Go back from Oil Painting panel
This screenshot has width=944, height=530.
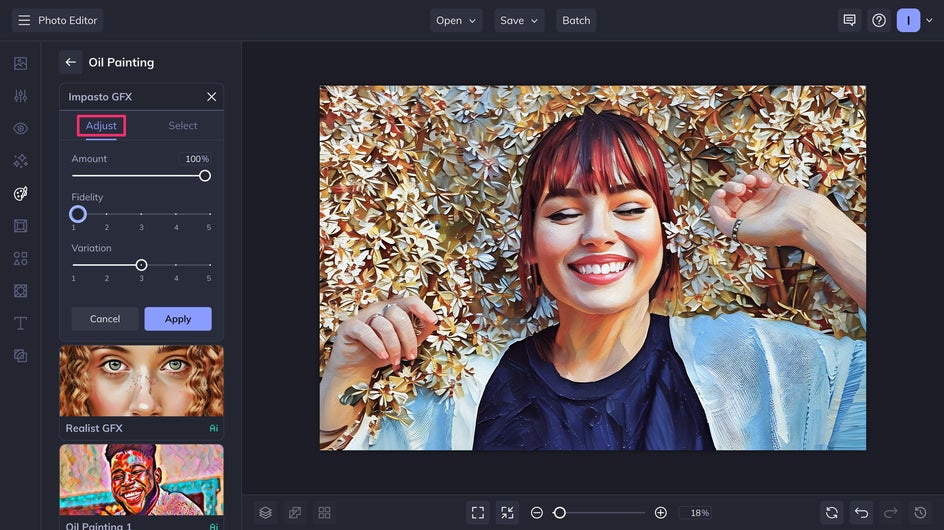(70, 62)
